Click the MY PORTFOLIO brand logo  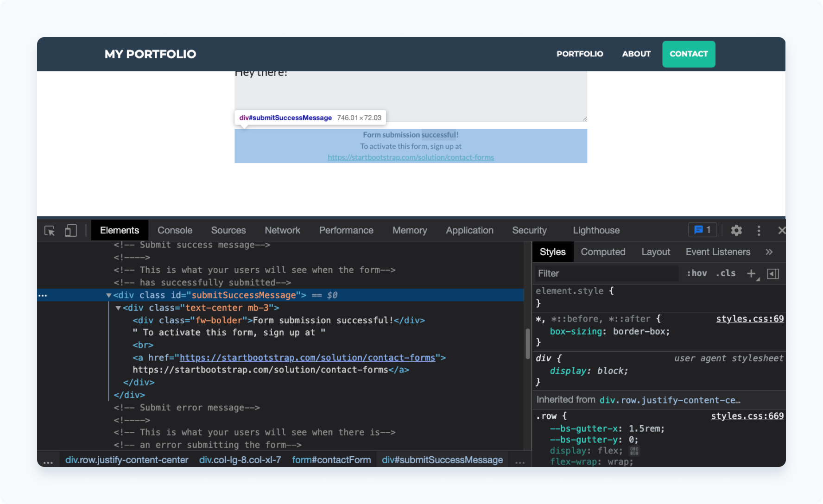[x=150, y=54]
